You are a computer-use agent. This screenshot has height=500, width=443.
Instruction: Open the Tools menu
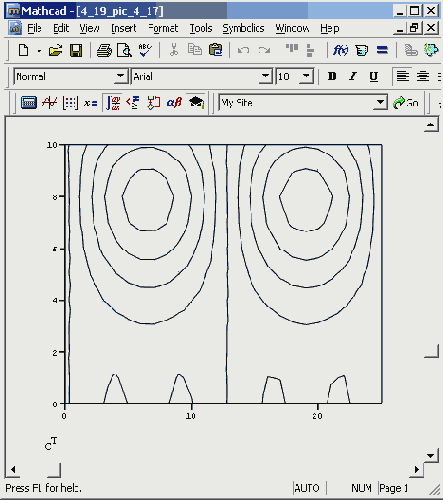[201, 29]
